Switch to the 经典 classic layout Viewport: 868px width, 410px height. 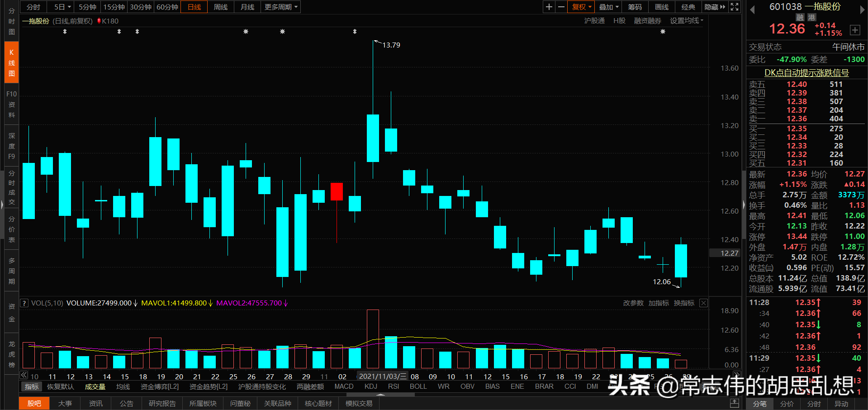688,7
